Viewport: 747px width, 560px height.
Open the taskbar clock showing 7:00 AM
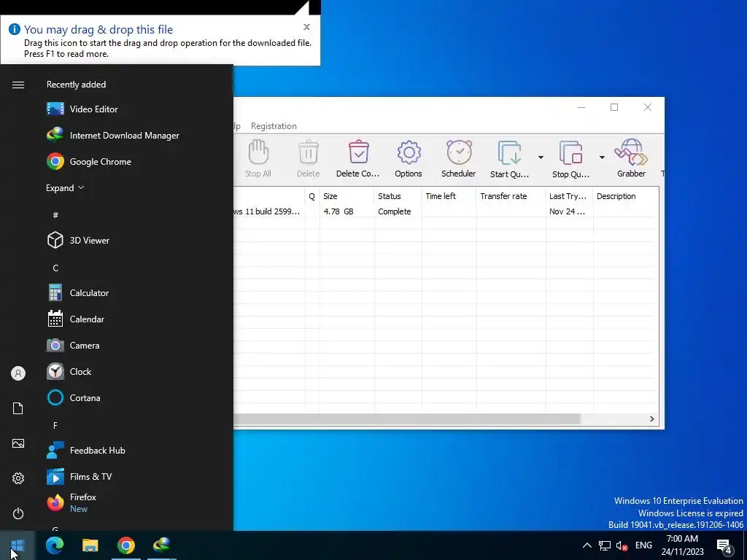683,545
